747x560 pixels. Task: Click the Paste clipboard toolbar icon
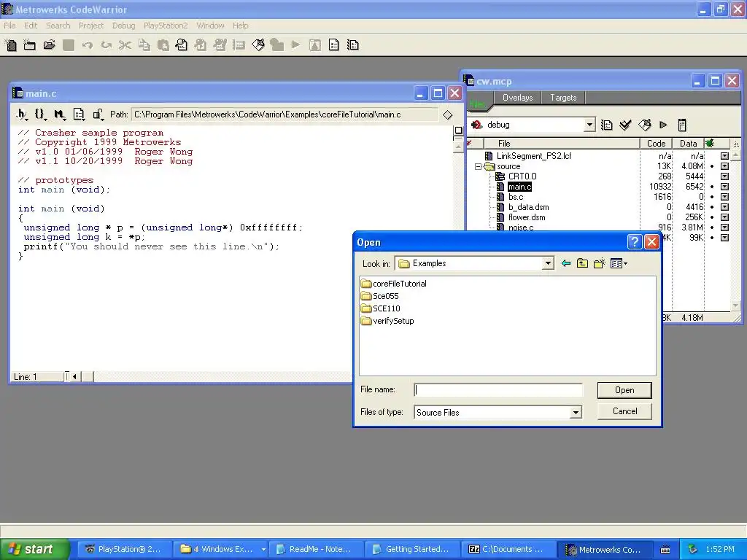pyautogui.click(x=163, y=45)
